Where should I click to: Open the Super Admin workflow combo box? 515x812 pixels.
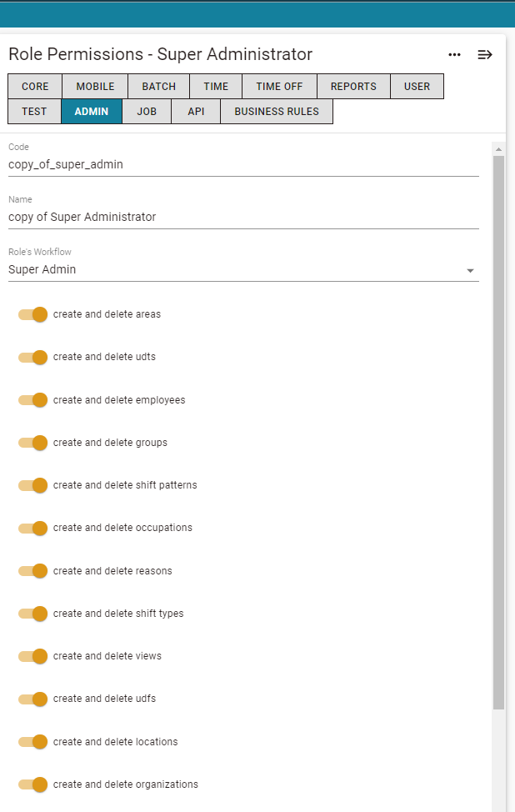pyautogui.click(x=243, y=270)
